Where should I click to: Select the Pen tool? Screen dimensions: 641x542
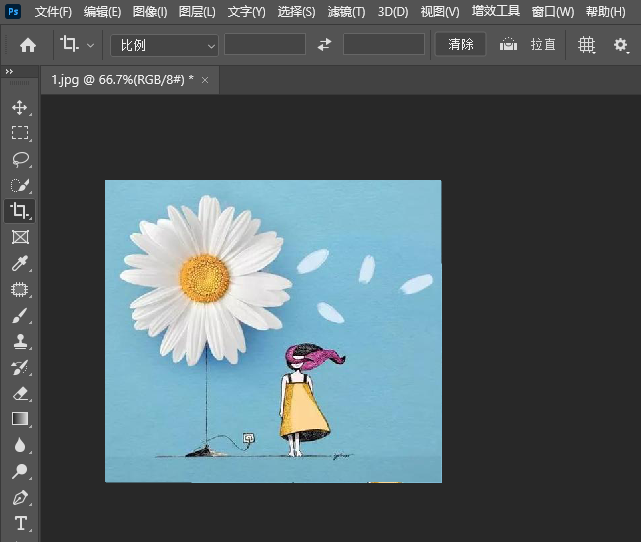tap(19, 497)
